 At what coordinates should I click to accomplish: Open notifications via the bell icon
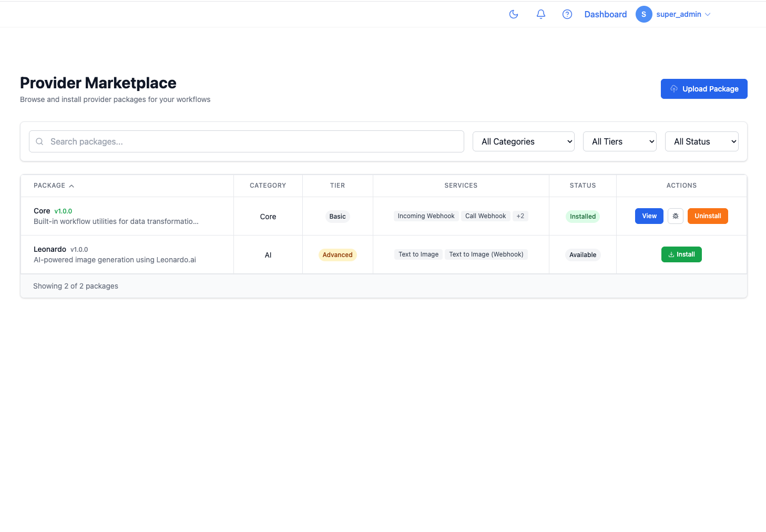[x=540, y=14]
